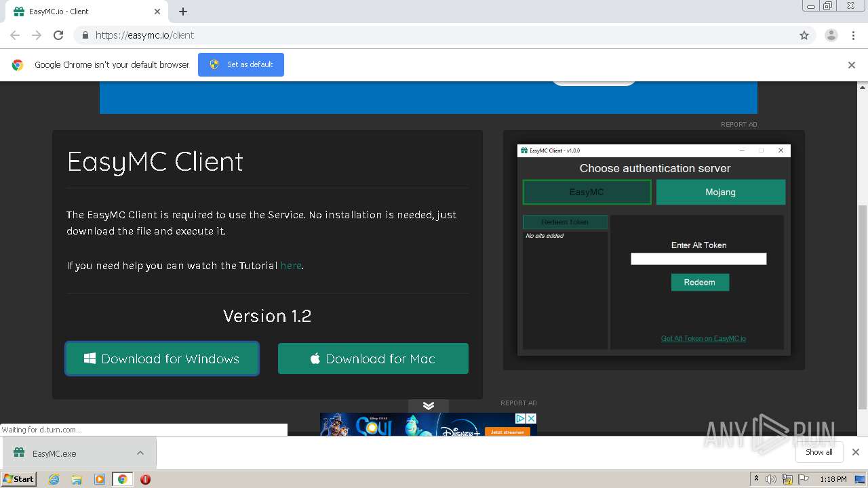
Task: Open the Chrome profile avatar
Action: click(x=831, y=35)
